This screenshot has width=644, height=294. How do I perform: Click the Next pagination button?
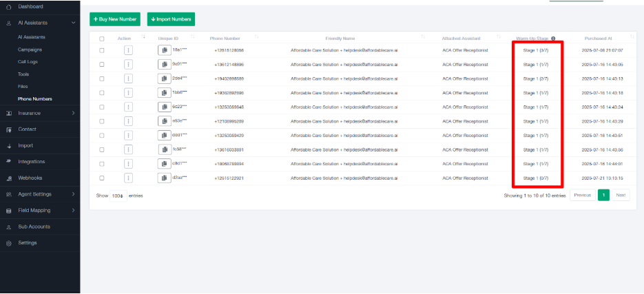coord(621,196)
